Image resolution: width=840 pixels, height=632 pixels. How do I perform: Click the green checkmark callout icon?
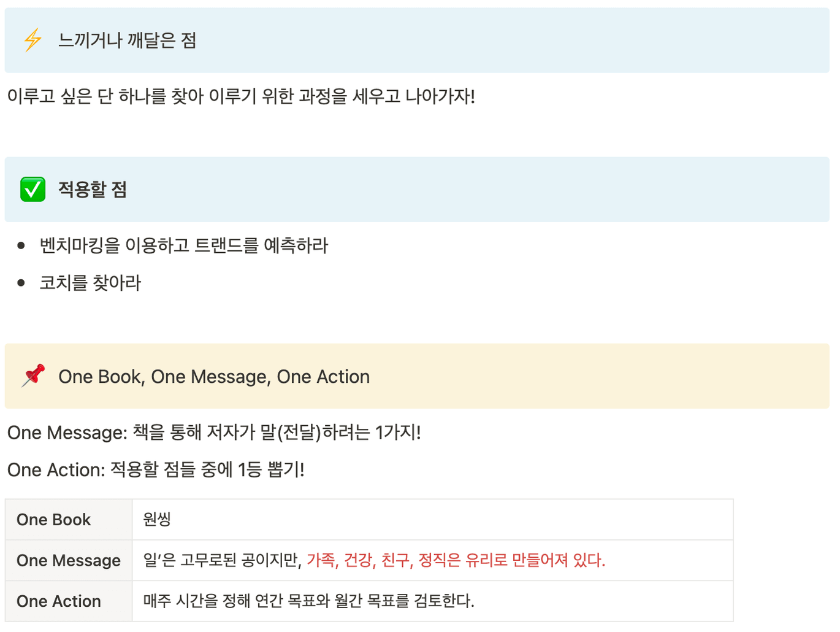(32, 189)
